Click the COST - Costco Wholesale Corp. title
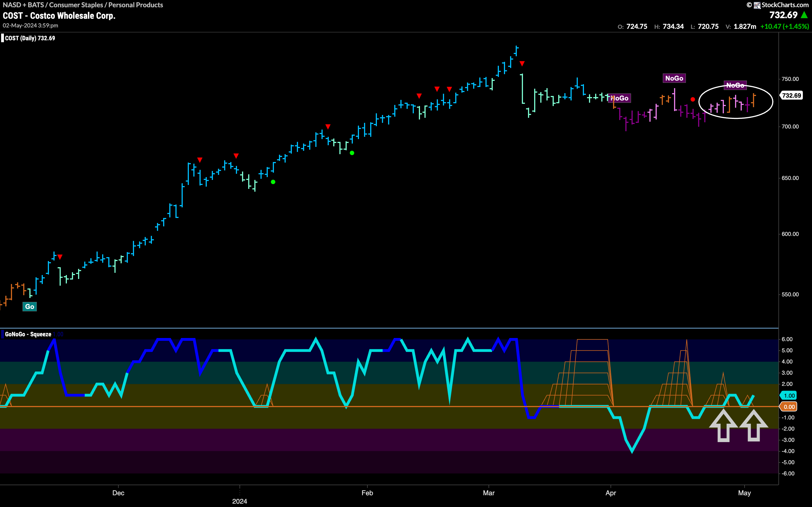The image size is (812, 507). pos(59,15)
